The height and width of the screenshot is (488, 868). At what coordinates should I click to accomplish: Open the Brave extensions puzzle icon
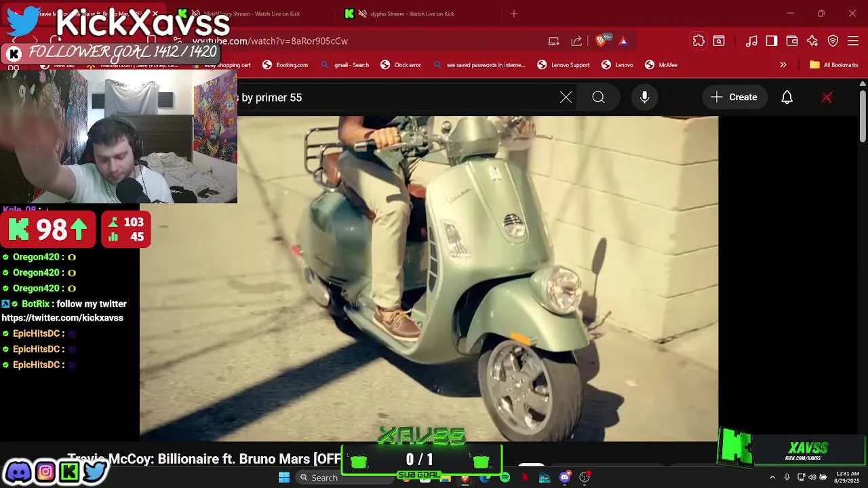(698, 41)
